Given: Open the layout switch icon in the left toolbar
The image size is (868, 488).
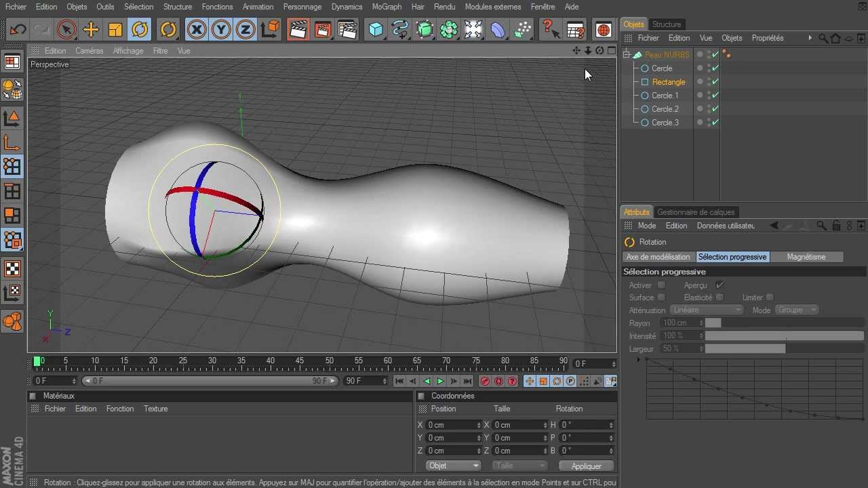Looking at the screenshot, I should point(12,62).
